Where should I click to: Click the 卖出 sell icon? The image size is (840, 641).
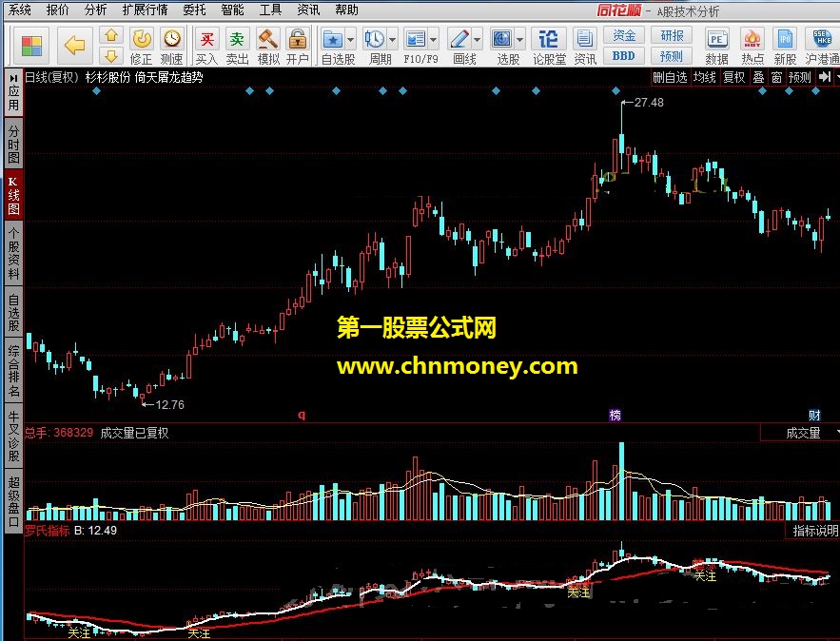[x=237, y=46]
